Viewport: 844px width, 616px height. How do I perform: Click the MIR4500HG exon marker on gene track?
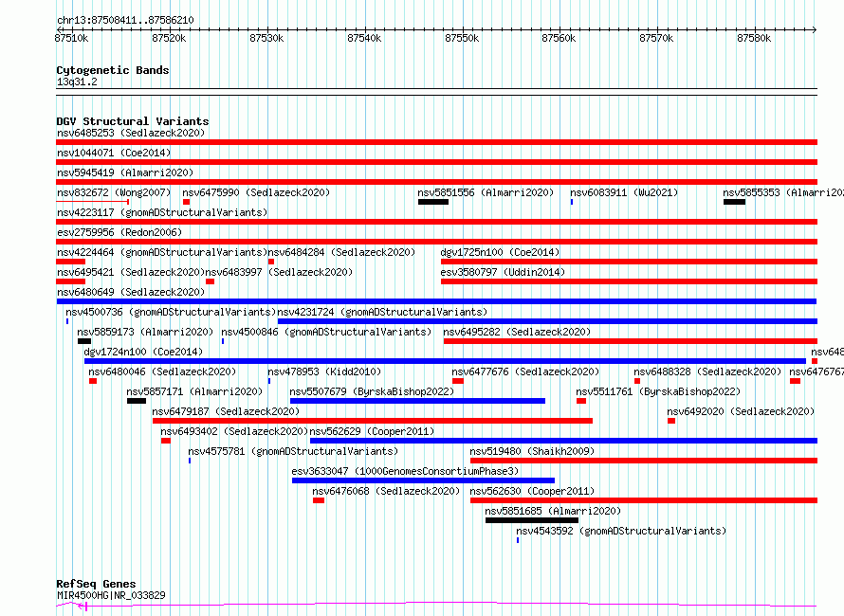[x=86, y=607]
